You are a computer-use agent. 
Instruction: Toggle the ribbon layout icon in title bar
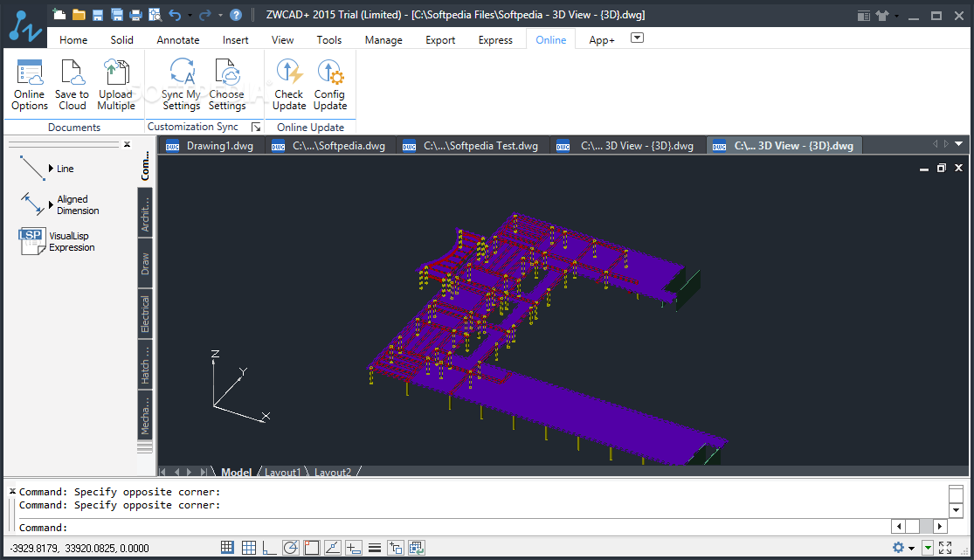[x=863, y=16]
